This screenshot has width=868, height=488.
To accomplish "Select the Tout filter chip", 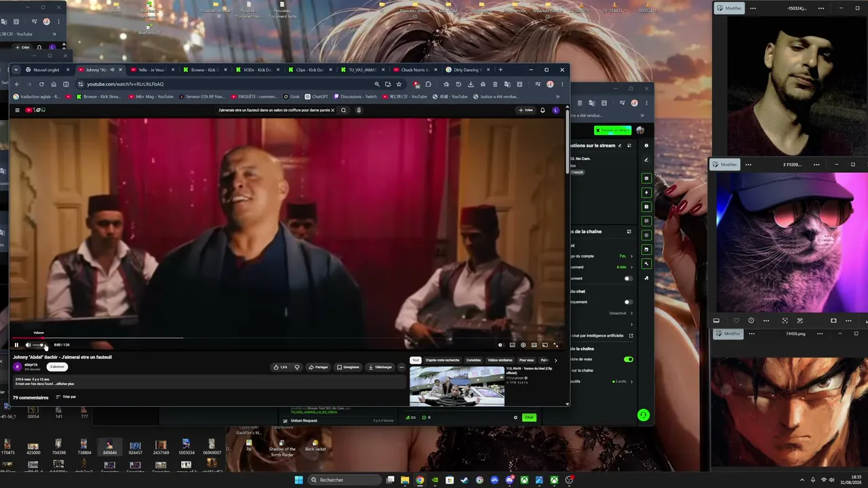I will point(416,361).
